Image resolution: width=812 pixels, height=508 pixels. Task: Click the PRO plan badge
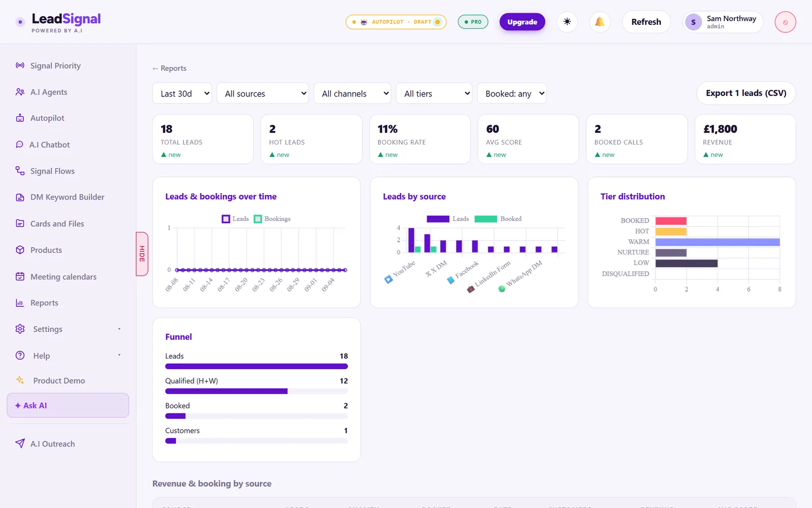click(x=473, y=22)
